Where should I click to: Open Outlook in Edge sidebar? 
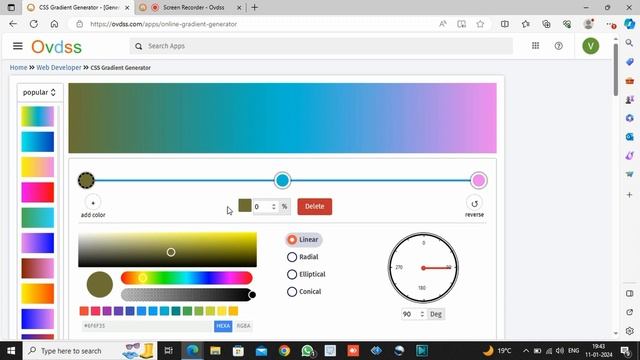(x=629, y=136)
